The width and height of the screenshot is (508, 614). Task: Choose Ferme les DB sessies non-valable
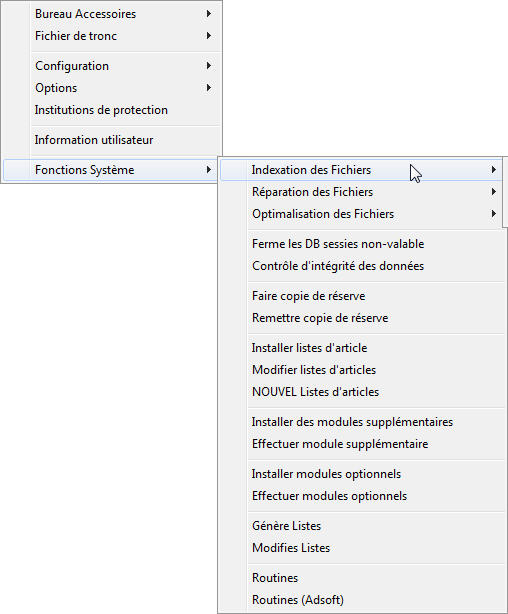[362, 244]
